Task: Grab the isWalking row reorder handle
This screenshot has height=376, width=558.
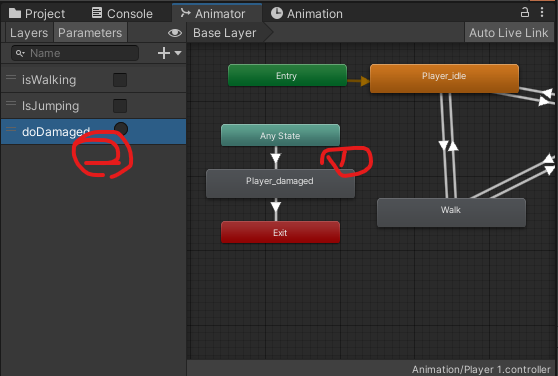Action: (11, 77)
